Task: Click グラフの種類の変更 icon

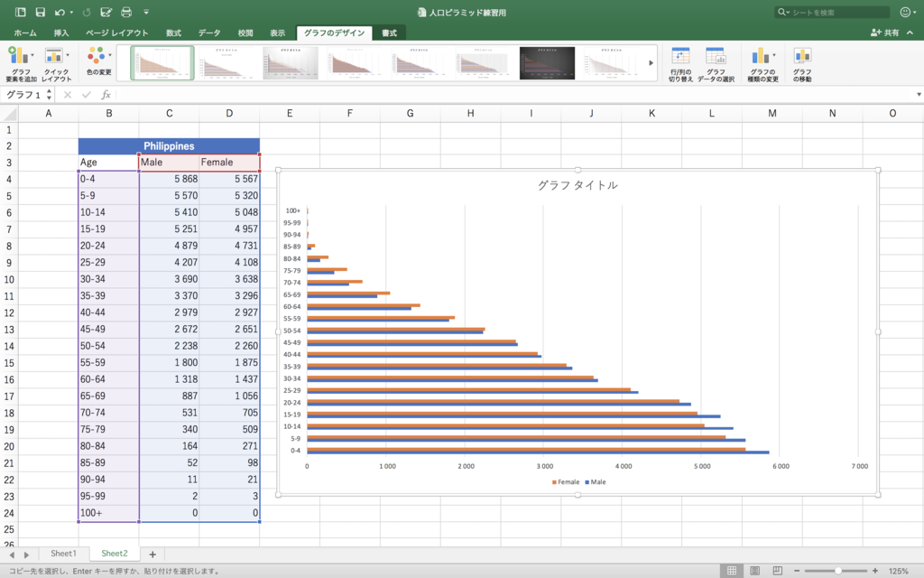Action: coord(762,64)
